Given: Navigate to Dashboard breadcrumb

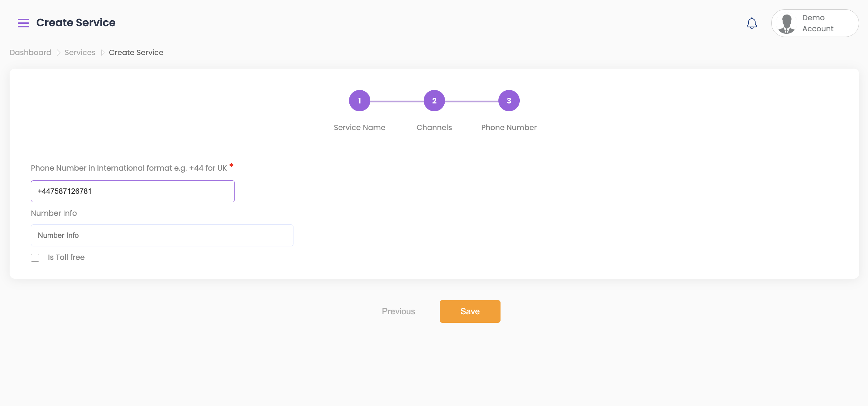Looking at the screenshot, I should 30,53.
